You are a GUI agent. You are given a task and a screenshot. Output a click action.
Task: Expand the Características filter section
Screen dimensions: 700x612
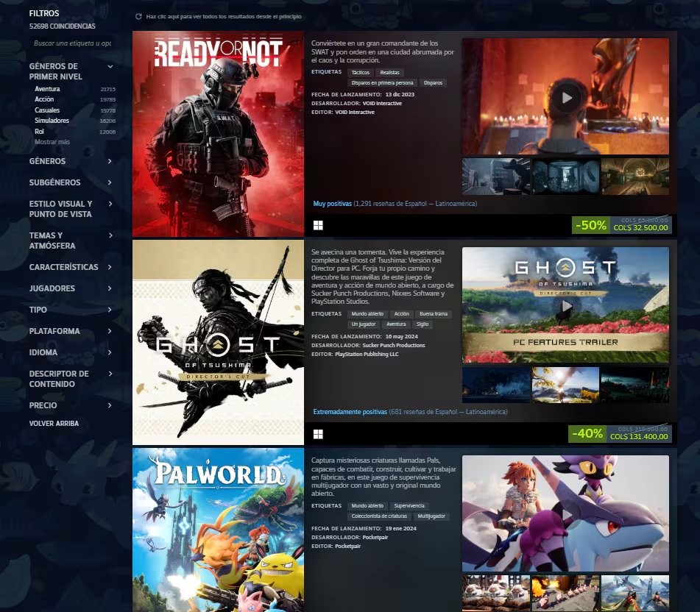[110, 267]
